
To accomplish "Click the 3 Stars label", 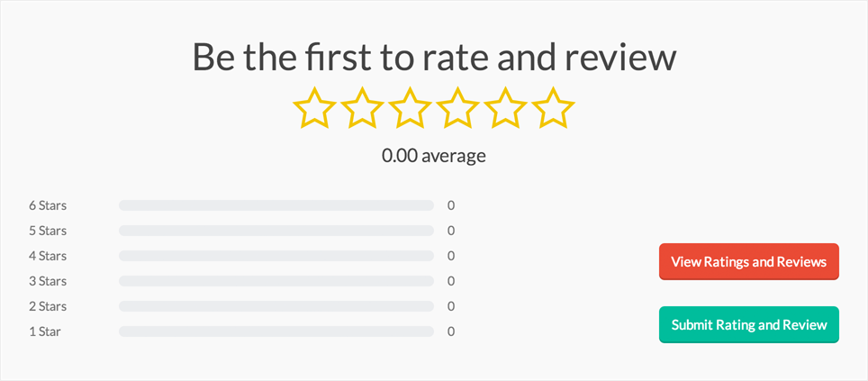I will pos(48,281).
